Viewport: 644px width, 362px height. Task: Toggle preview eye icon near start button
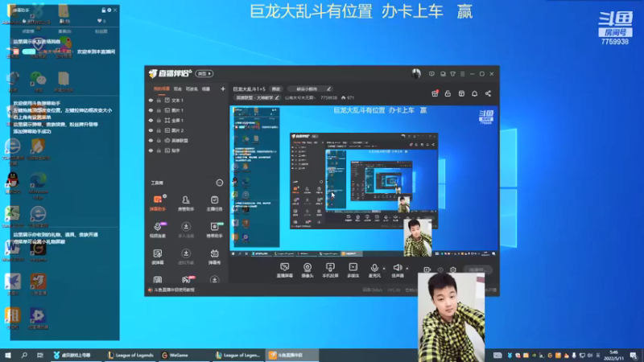click(440, 269)
